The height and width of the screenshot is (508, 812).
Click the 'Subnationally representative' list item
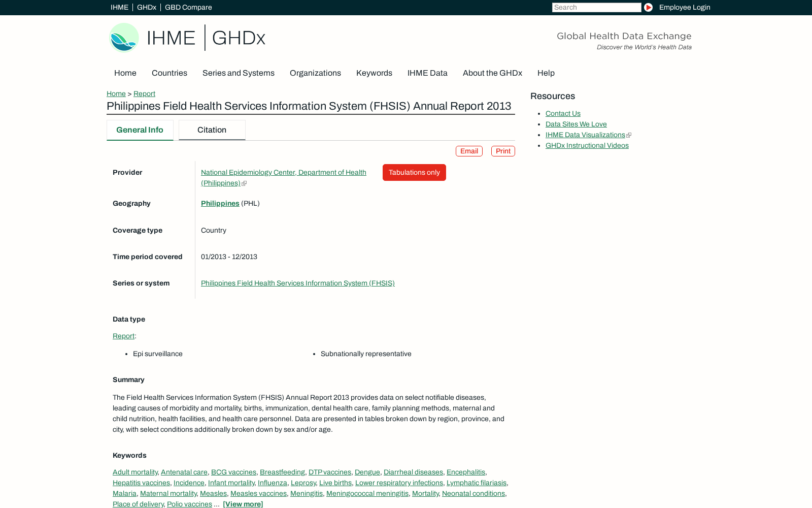pos(366,354)
